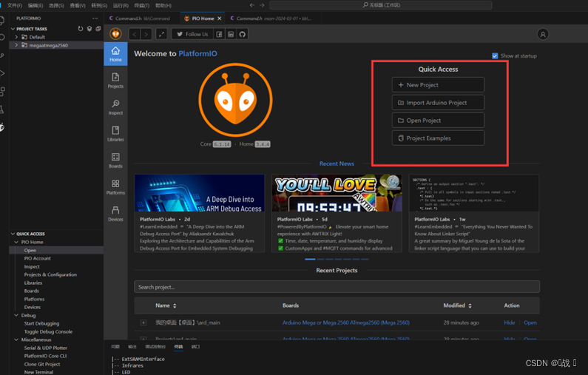This screenshot has height=375, width=588.
Task: Click the Arduino Mega 2560 board link
Action: click(345, 322)
